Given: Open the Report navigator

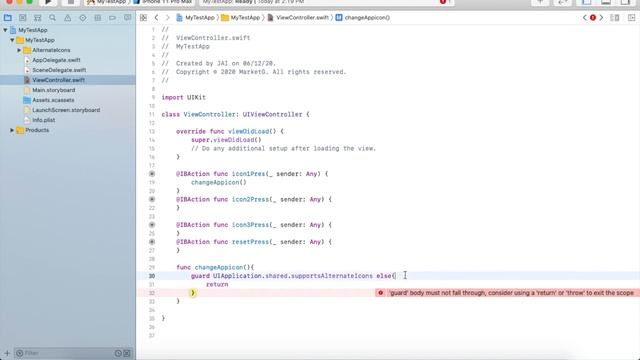Looking at the screenshot, I should 128,18.
